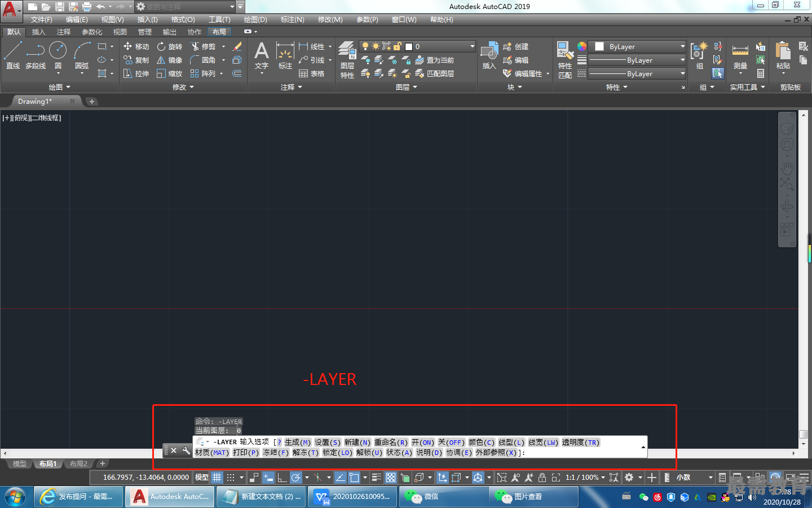Expand the command line history arrow
Image resolution: width=812 pixels, height=508 pixels.
643,447
